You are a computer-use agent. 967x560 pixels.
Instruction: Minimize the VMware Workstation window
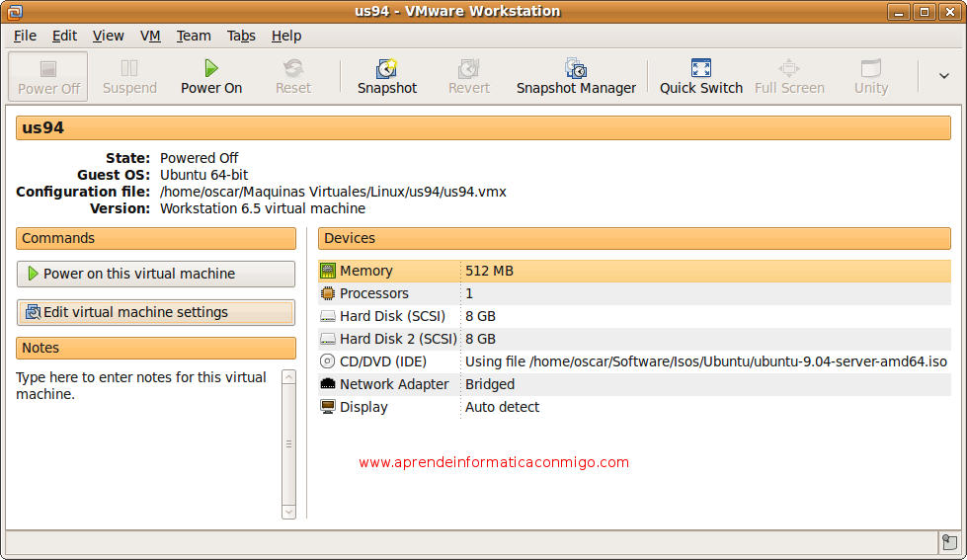pos(898,11)
